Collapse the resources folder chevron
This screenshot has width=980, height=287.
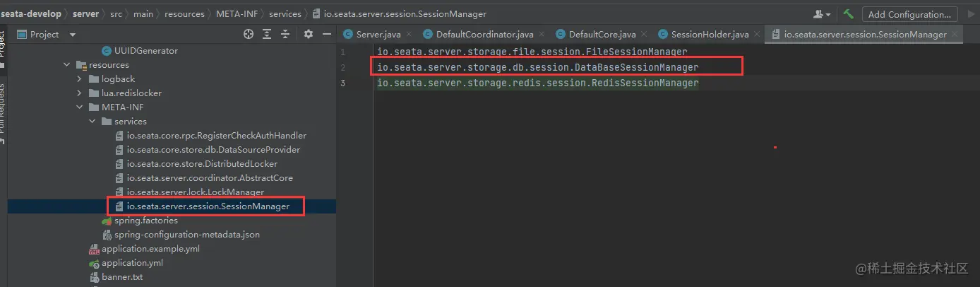(67, 65)
